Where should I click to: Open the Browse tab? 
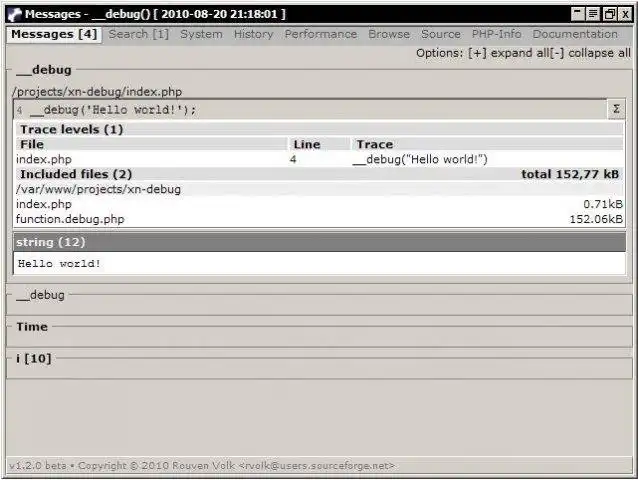[x=389, y=34]
